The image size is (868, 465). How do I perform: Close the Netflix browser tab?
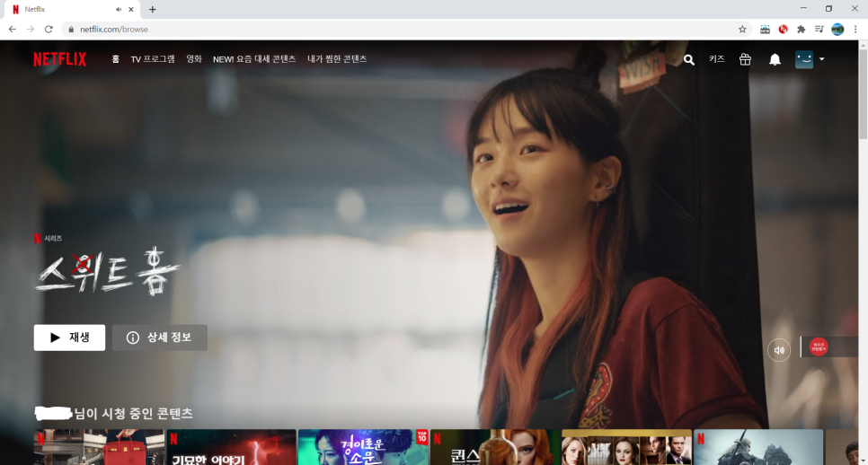130,9
